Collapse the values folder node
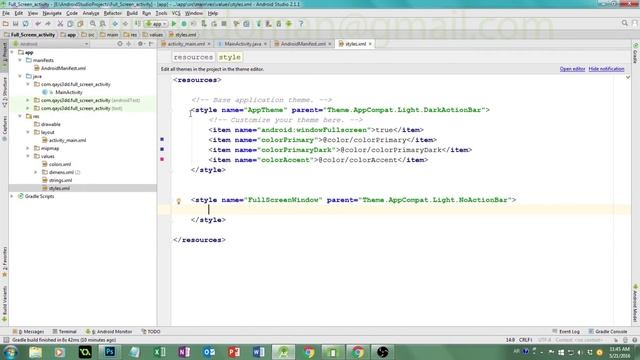The height and width of the screenshot is (360, 640). pyautogui.click(x=28, y=156)
